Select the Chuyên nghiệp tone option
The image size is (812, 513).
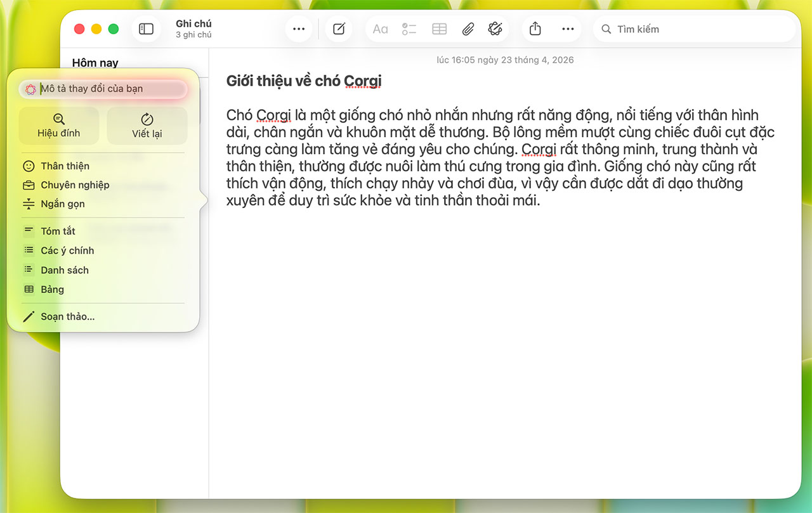pyautogui.click(x=75, y=185)
